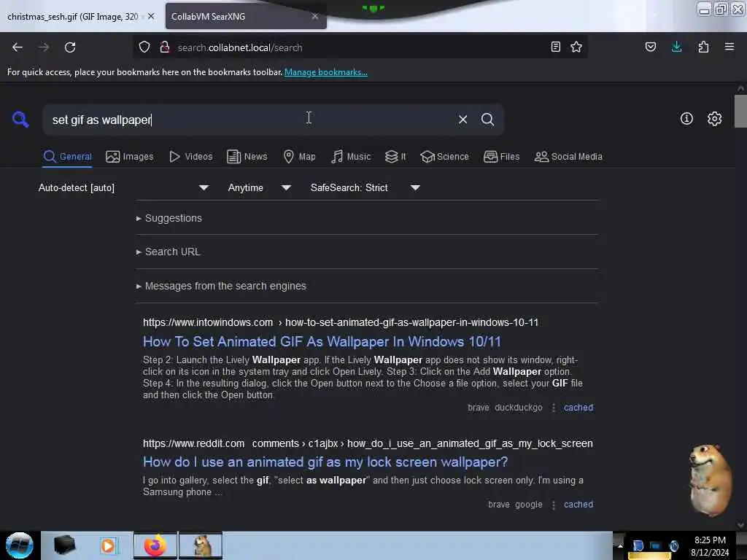Open the extensions puzzle icon
The width and height of the screenshot is (747, 560).
pos(703,47)
